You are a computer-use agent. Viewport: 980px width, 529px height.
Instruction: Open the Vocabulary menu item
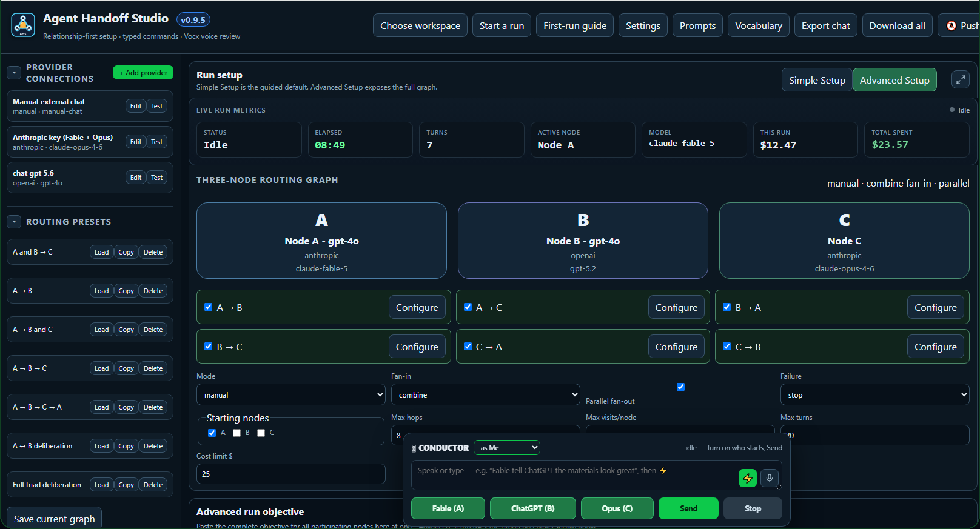pos(759,25)
